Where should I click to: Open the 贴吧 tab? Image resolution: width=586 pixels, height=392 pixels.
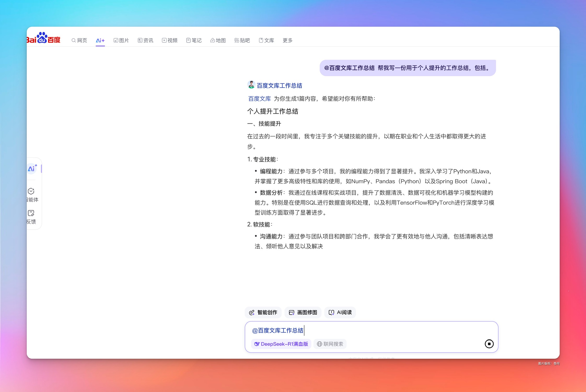tap(242, 40)
